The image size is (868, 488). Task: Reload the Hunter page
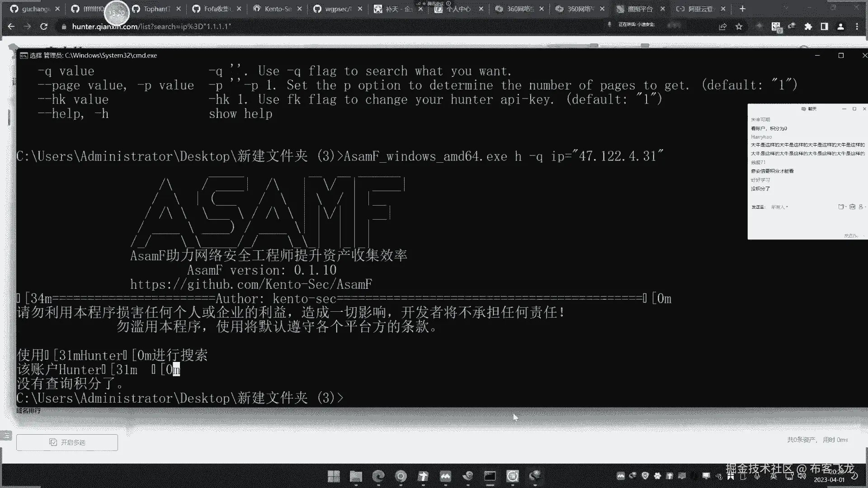tap(44, 27)
